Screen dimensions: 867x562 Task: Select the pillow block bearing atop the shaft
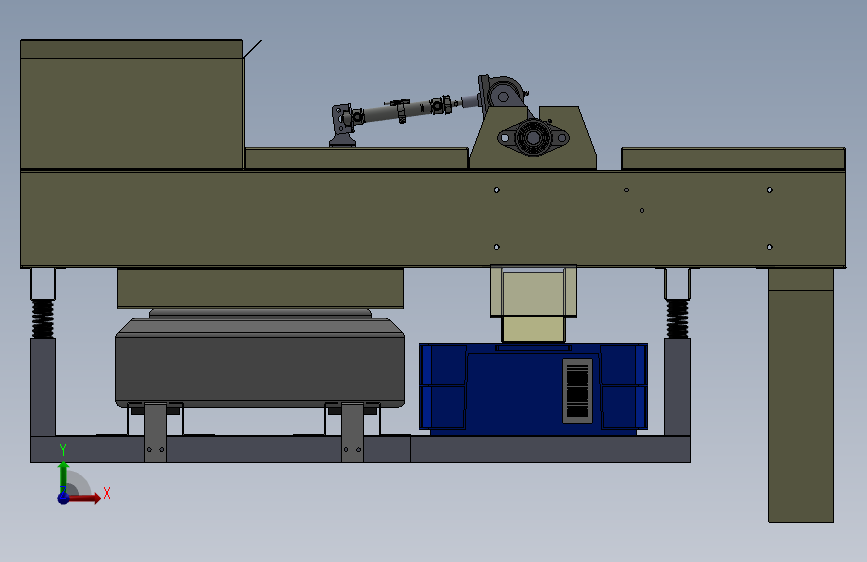tap(502, 95)
